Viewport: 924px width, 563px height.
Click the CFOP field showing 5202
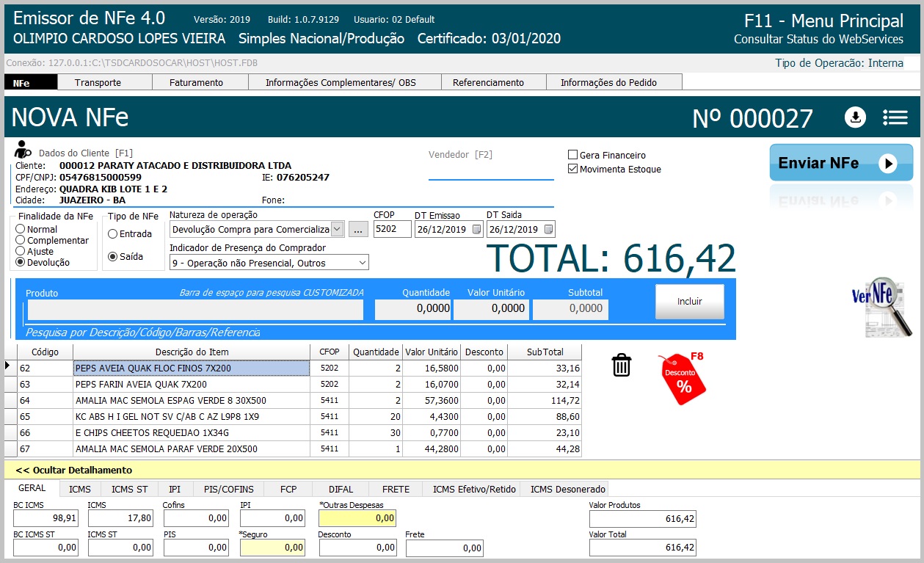[x=393, y=229]
